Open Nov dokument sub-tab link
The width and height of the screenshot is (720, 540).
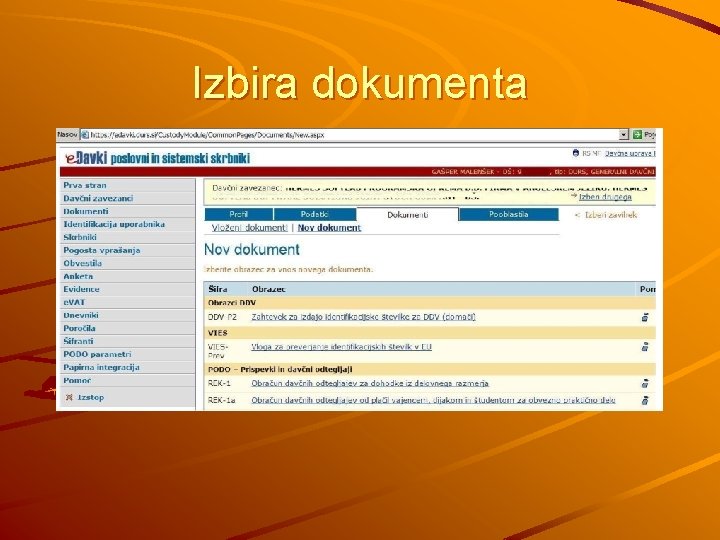pos(329,228)
